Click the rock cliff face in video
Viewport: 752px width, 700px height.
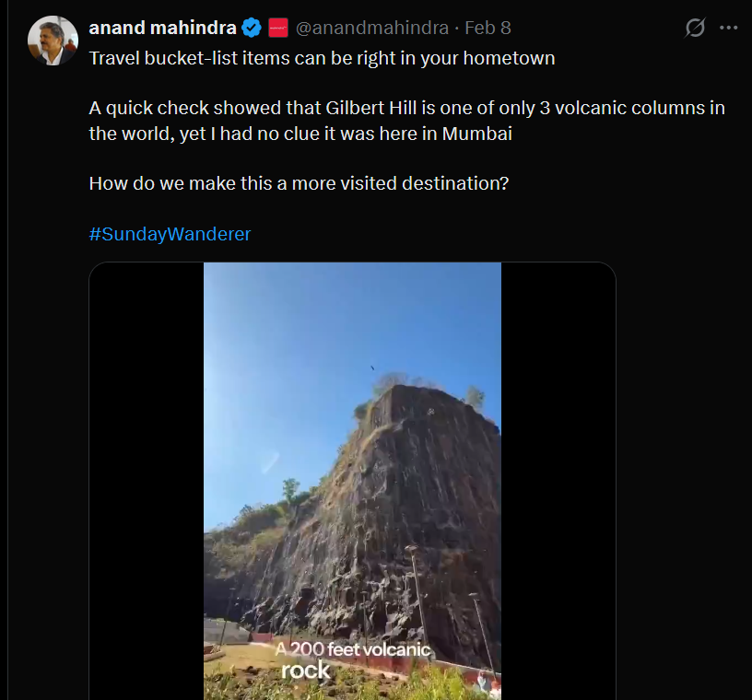pyautogui.click(x=369, y=516)
